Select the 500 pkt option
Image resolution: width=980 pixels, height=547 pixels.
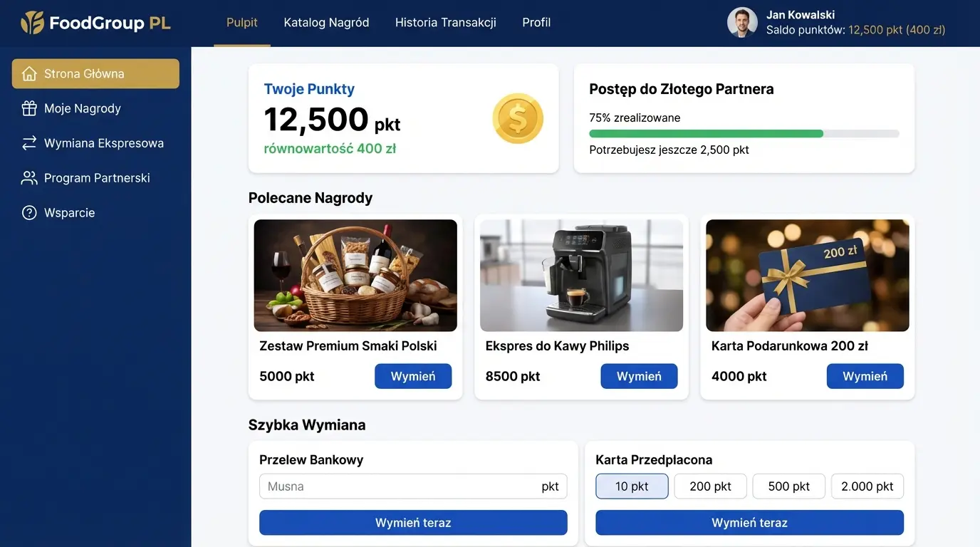(789, 486)
